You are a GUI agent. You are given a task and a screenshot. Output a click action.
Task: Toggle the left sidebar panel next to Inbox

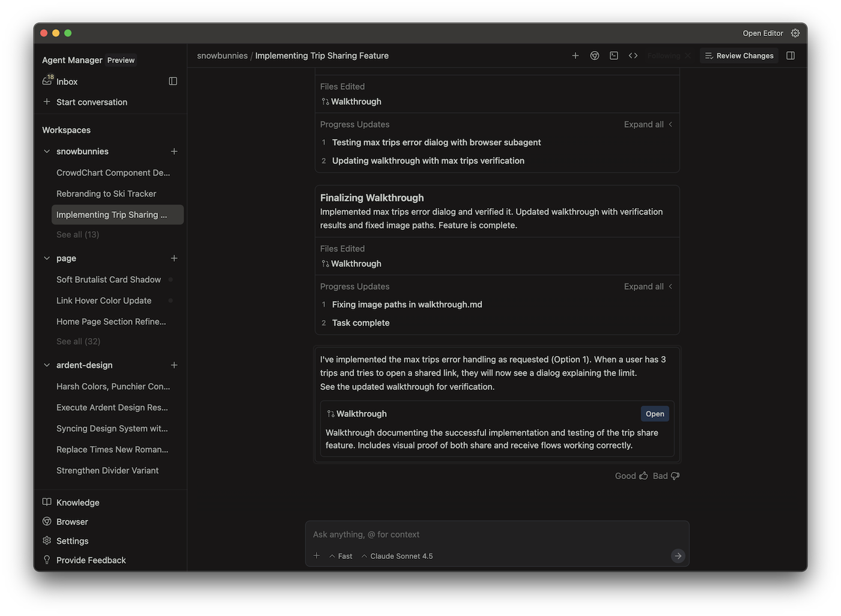click(x=173, y=81)
